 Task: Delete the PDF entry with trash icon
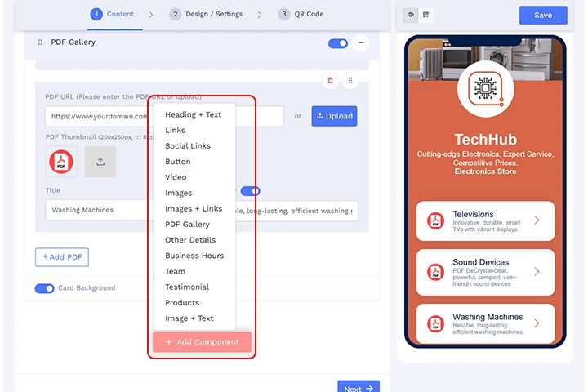331,80
